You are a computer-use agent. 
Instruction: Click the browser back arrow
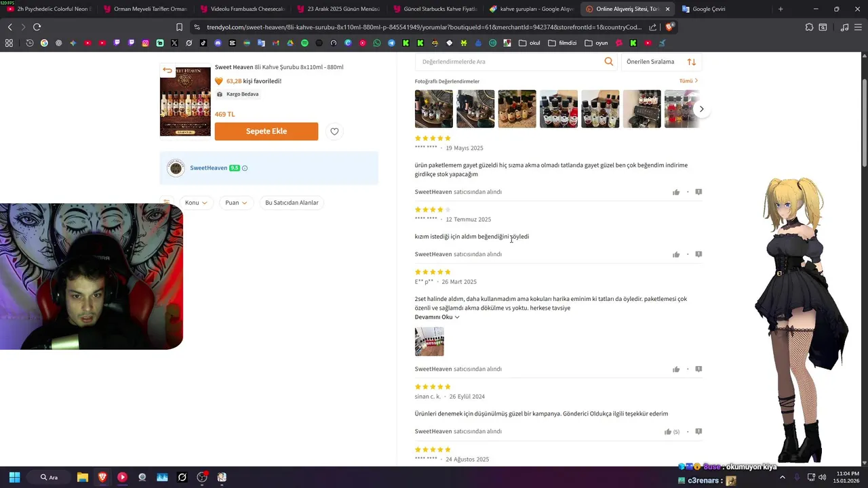pyautogui.click(x=9, y=27)
